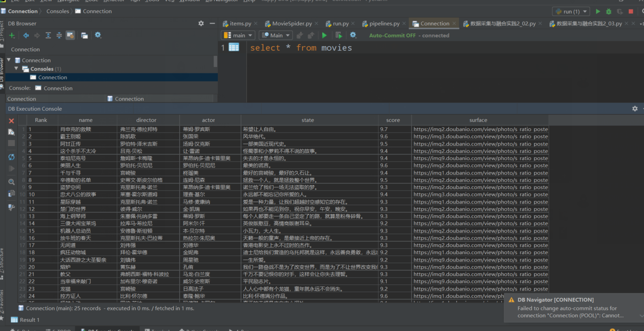Screen dimensions: 644x331
Task: Sort by the actor column header
Action: point(208,120)
